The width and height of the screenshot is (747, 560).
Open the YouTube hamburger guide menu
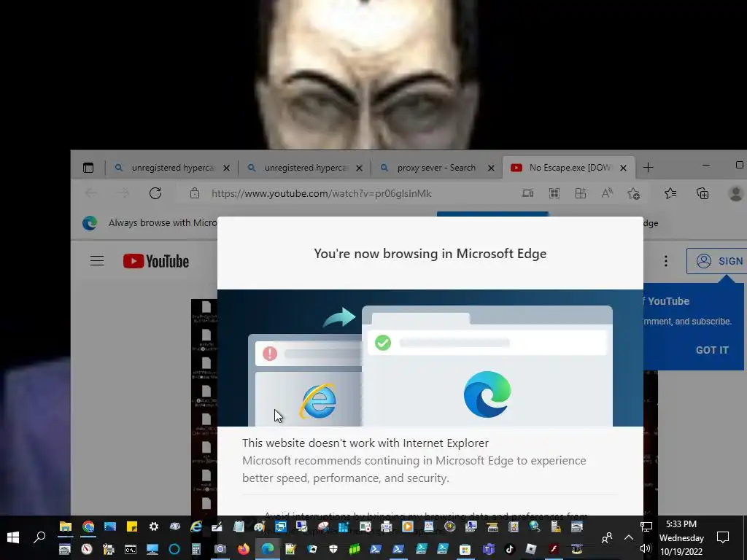[x=97, y=261]
